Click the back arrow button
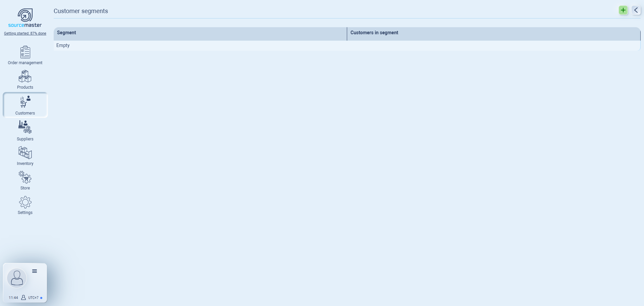The width and height of the screenshot is (644, 306). coord(636,10)
